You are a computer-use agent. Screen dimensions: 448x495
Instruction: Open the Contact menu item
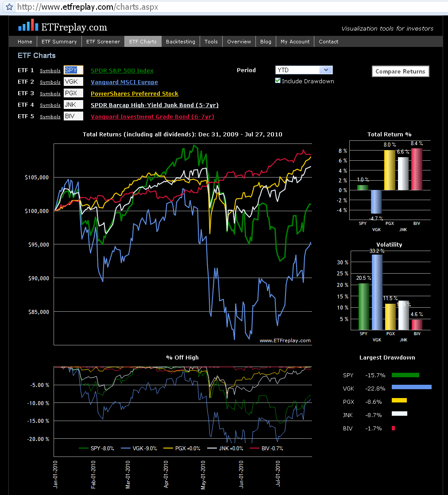tap(328, 41)
